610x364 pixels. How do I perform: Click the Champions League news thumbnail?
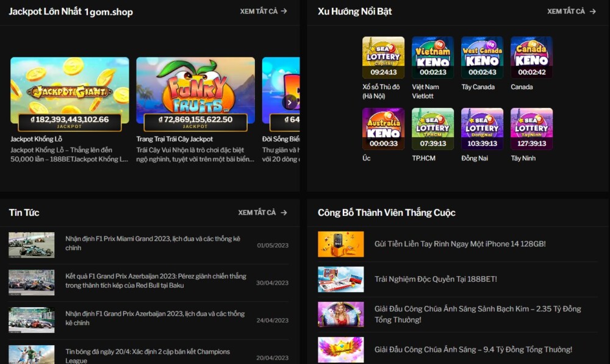click(x=31, y=355)
